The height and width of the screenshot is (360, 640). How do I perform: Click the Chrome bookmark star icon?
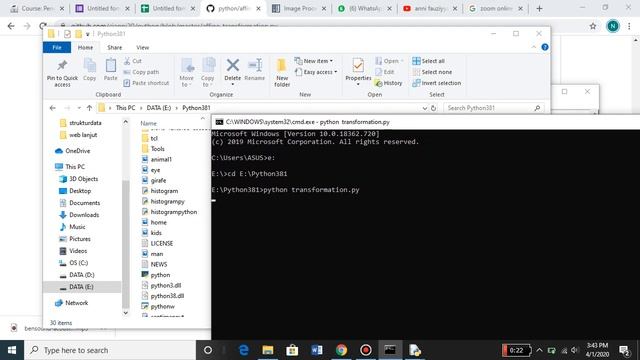point(593,26)
